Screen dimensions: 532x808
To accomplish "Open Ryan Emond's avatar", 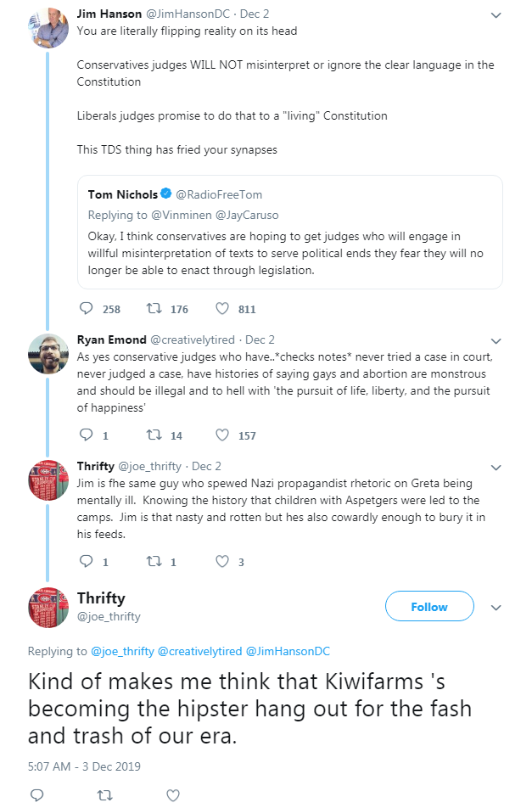I will coord(48,353).
